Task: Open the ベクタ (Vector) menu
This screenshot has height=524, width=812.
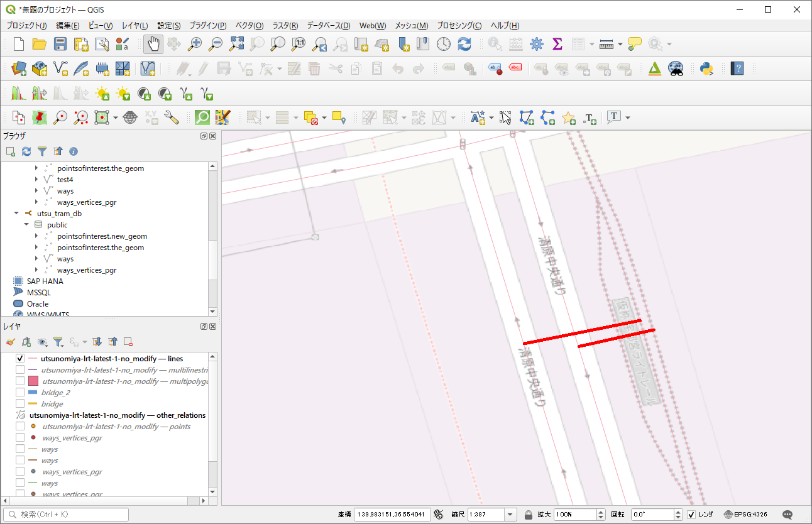Action: pos(249,26)
